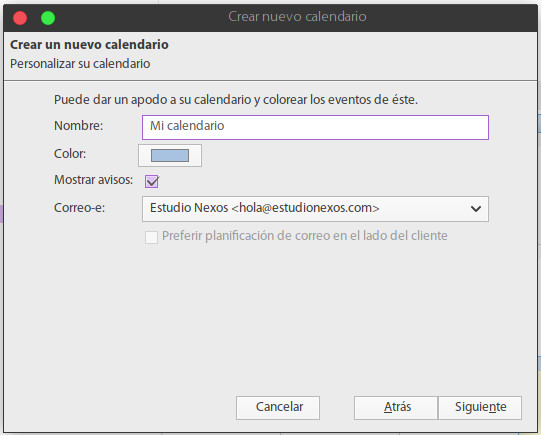The width and height of the screenshot is (541, 435).
Task: Continue with the Siguiente button
Action: click(x=480, y=407)
